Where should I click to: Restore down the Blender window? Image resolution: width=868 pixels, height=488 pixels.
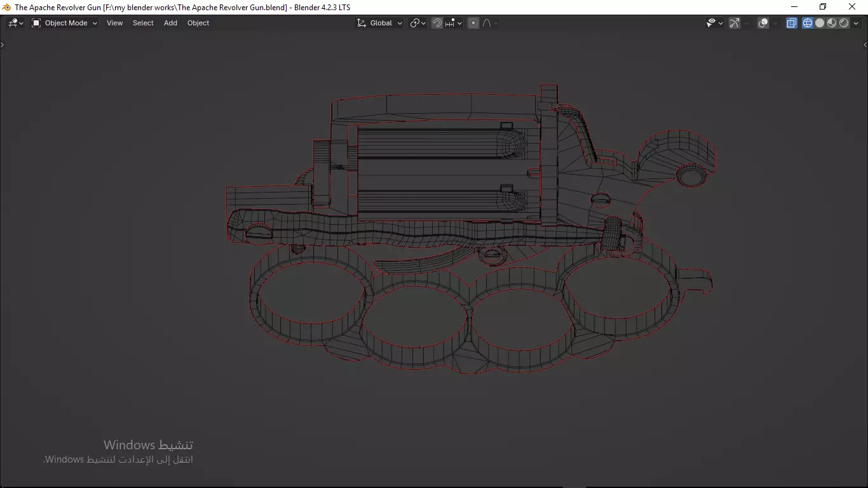823,7
